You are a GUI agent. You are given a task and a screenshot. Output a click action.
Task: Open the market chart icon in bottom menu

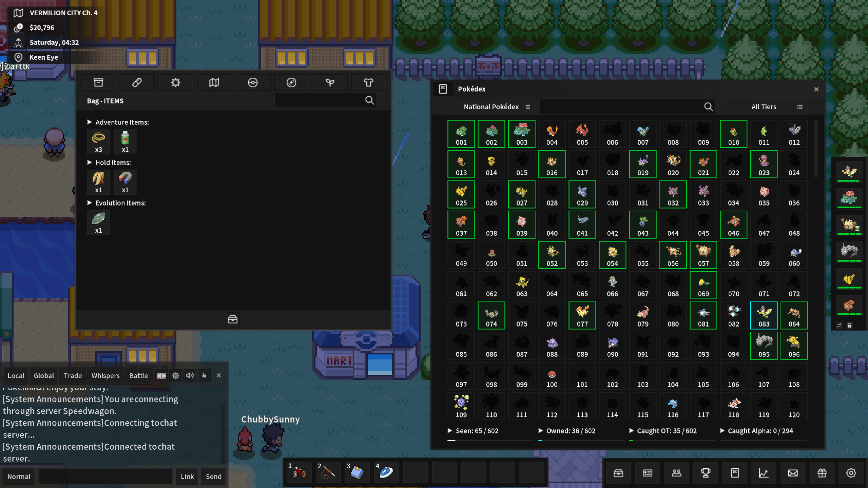point(764,473)
